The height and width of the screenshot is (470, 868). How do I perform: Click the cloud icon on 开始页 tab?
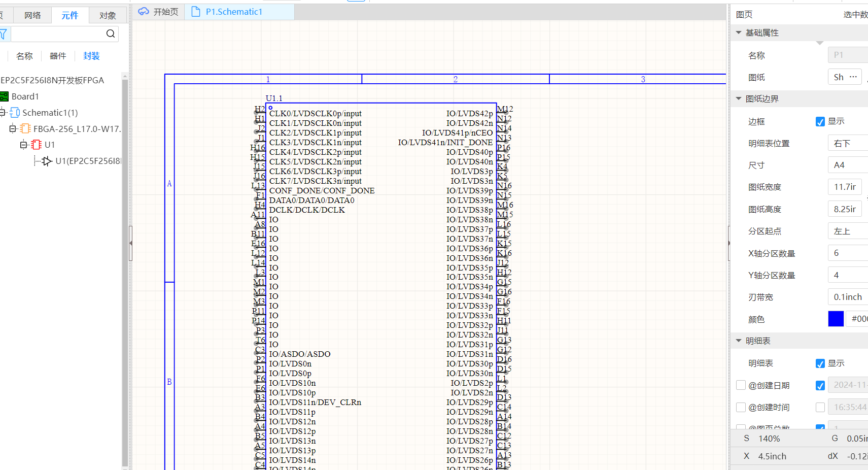tap(144, 12)
